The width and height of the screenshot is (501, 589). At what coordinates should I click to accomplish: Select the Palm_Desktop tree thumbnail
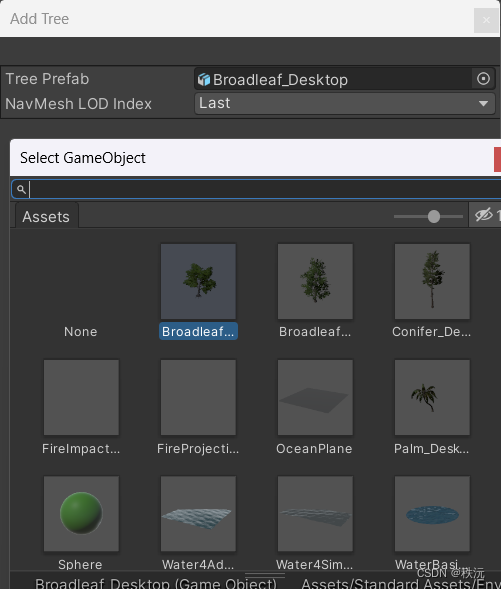click(x=432, y=397)
